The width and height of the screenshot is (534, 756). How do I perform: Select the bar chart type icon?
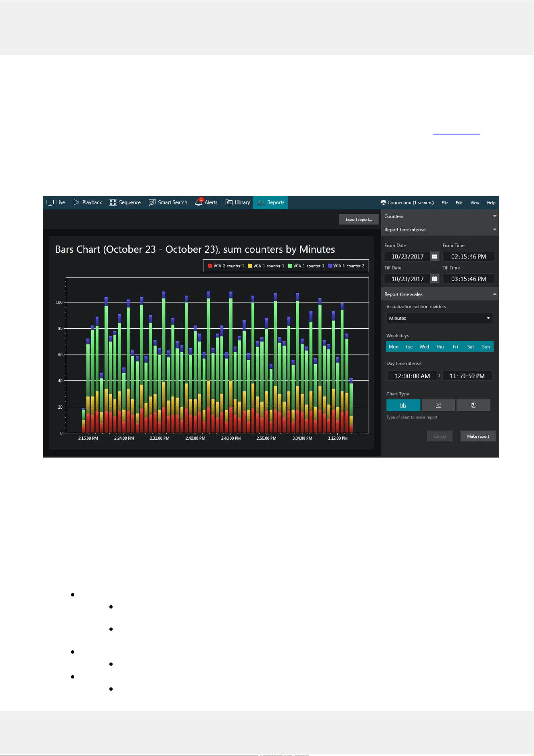coord(403,405)
